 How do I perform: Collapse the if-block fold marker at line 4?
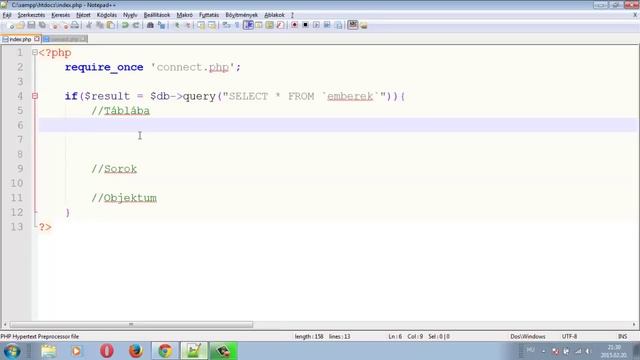pos(35,96)
